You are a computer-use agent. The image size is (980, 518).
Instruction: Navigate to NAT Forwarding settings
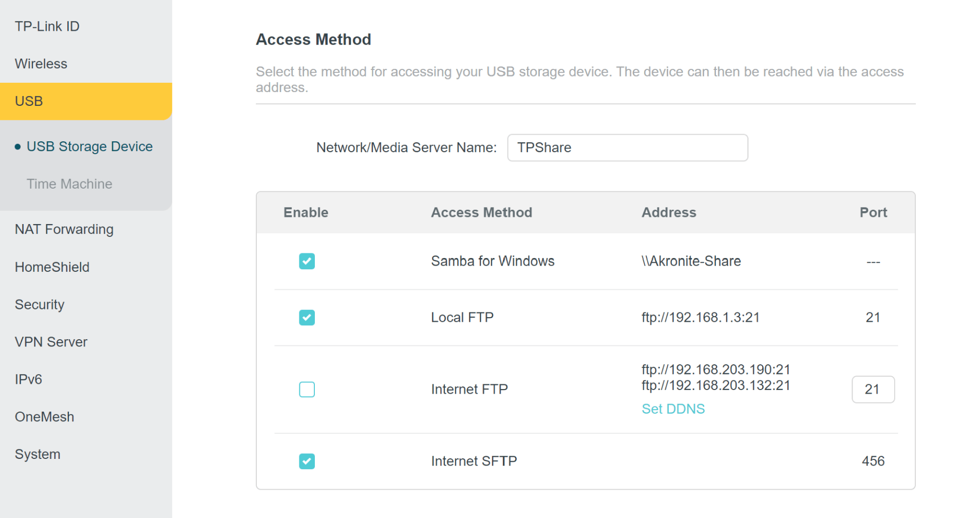point(64,229)
